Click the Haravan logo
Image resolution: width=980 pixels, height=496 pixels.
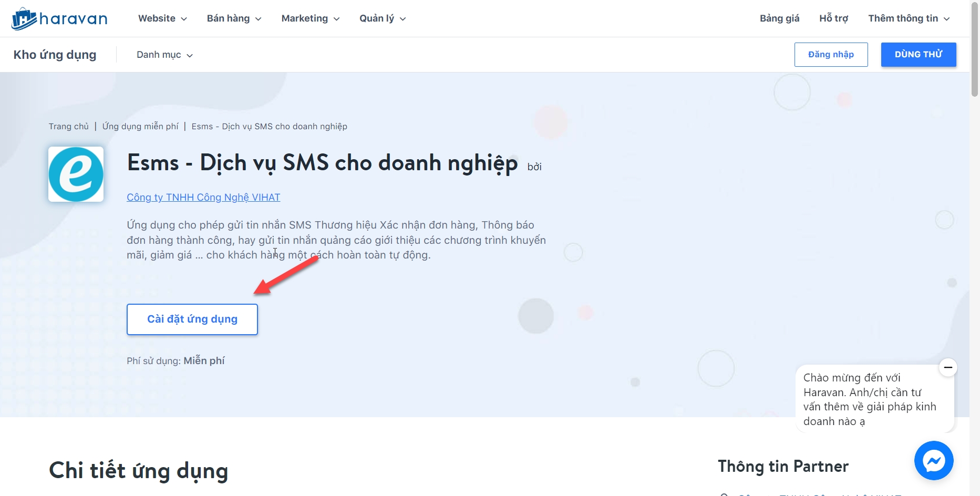click(x=59, y=19)
